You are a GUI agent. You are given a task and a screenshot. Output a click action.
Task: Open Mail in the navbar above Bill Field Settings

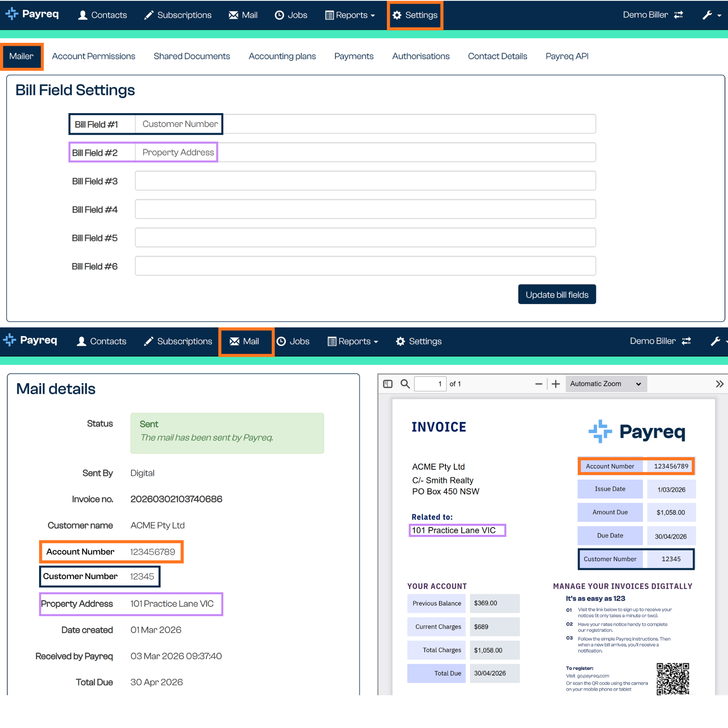tap(243, 15)
